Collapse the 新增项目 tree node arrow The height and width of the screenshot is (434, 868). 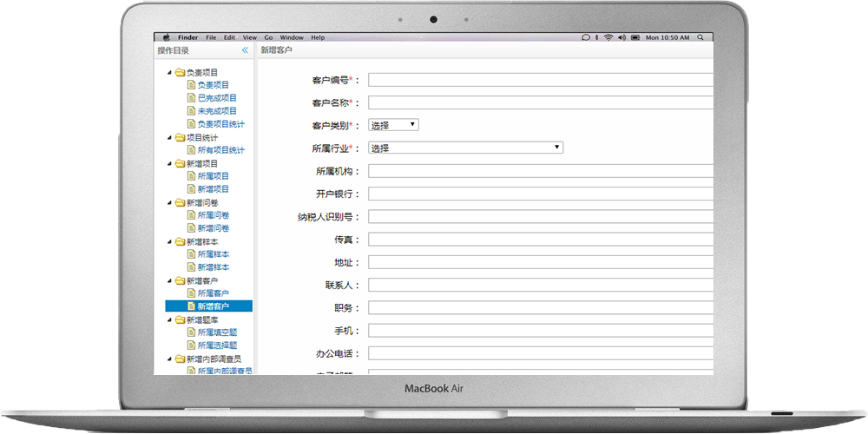click(169, 163)
